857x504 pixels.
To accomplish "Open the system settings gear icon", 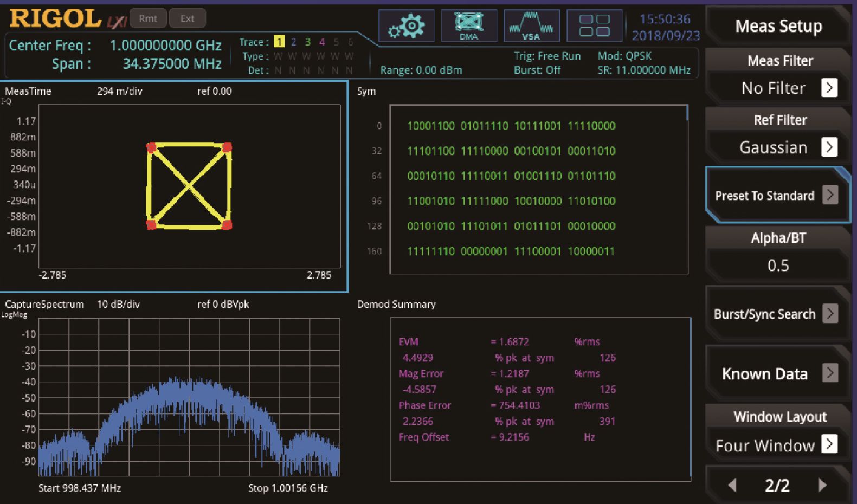I will 406,26.
